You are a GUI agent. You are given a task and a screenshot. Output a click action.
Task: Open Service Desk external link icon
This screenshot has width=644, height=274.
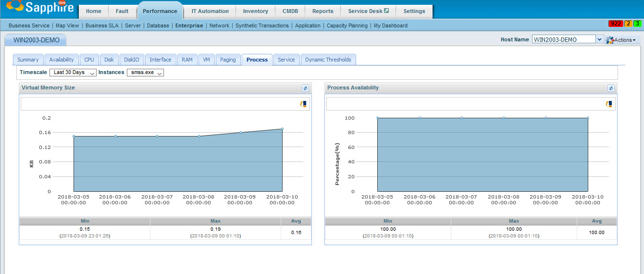(386, 11)
